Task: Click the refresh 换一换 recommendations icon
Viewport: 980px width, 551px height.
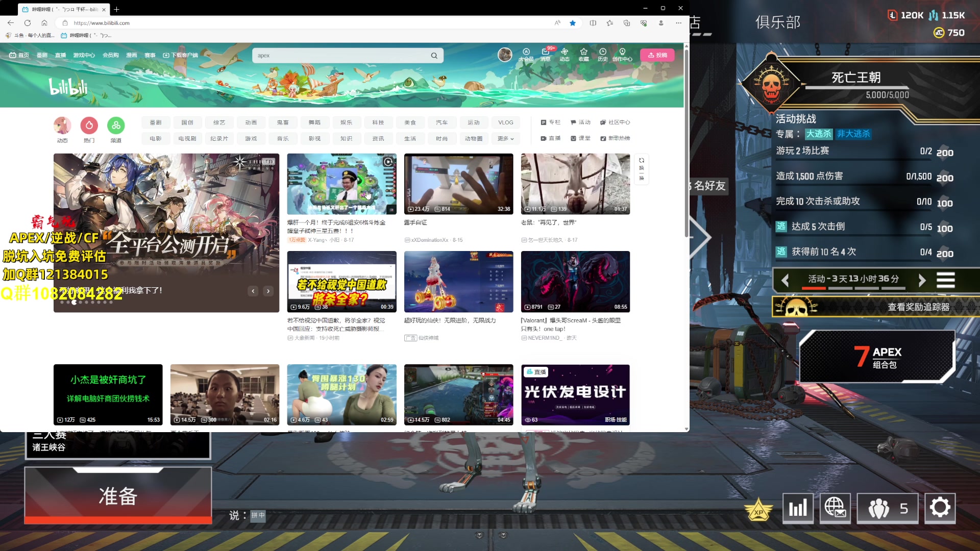Action: point(642,168)
